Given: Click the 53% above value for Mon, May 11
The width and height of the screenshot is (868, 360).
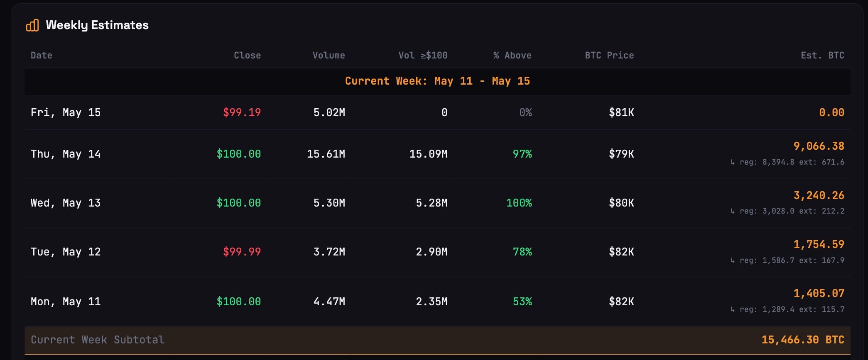Looking at the screenshot, I should tap(522, 302).
